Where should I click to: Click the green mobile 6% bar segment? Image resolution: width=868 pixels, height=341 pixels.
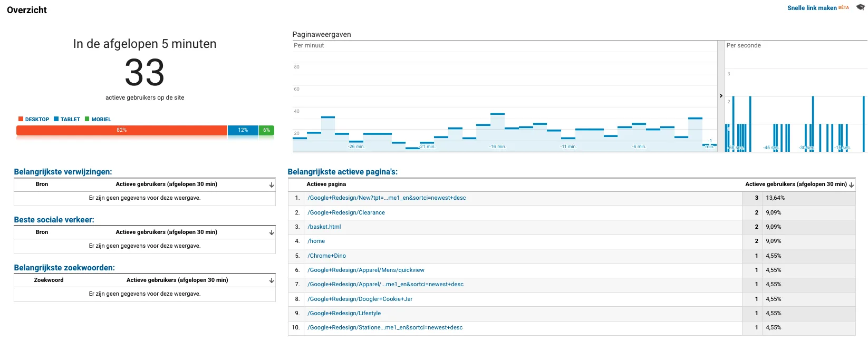click(x=266, y=130)
